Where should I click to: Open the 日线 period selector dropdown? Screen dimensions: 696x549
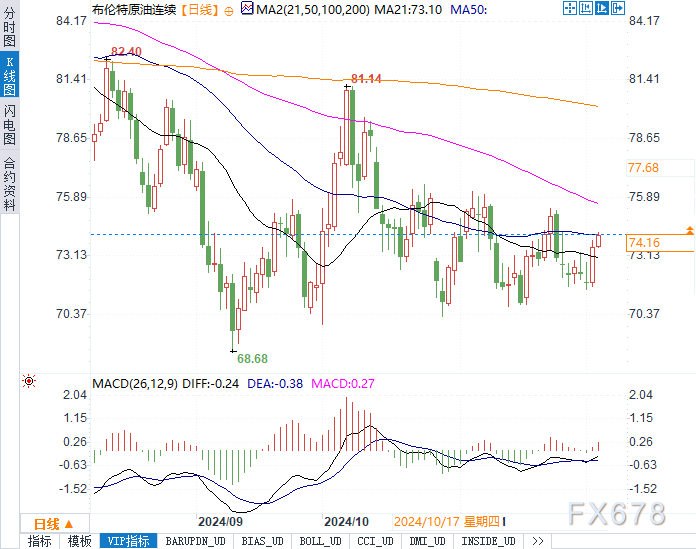click(x=54, y=524)
